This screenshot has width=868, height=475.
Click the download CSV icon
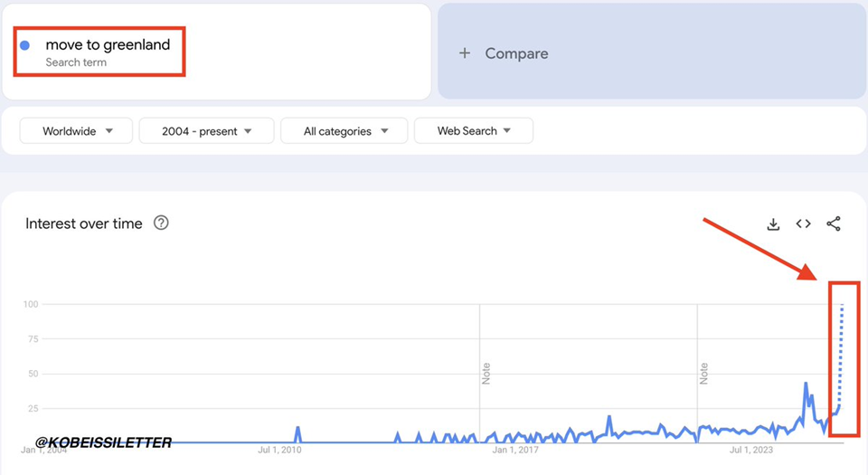pyautogui.click(x=773, y=224)
